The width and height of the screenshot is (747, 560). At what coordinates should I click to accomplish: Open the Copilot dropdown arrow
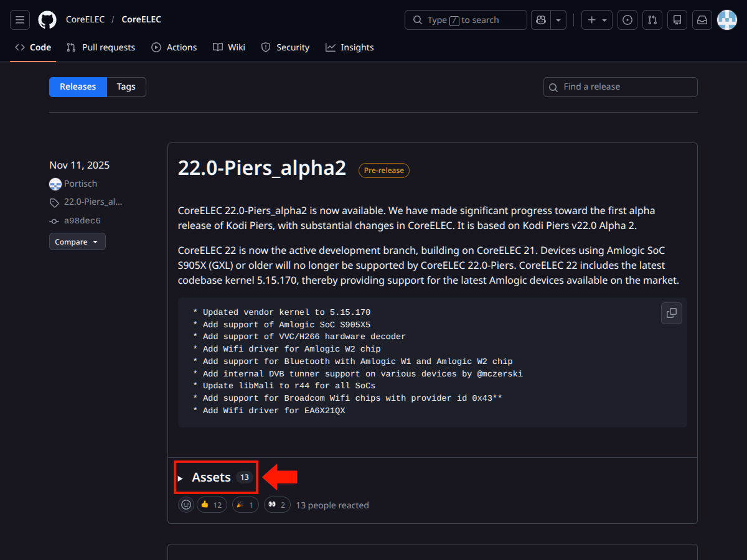(558, 20)
